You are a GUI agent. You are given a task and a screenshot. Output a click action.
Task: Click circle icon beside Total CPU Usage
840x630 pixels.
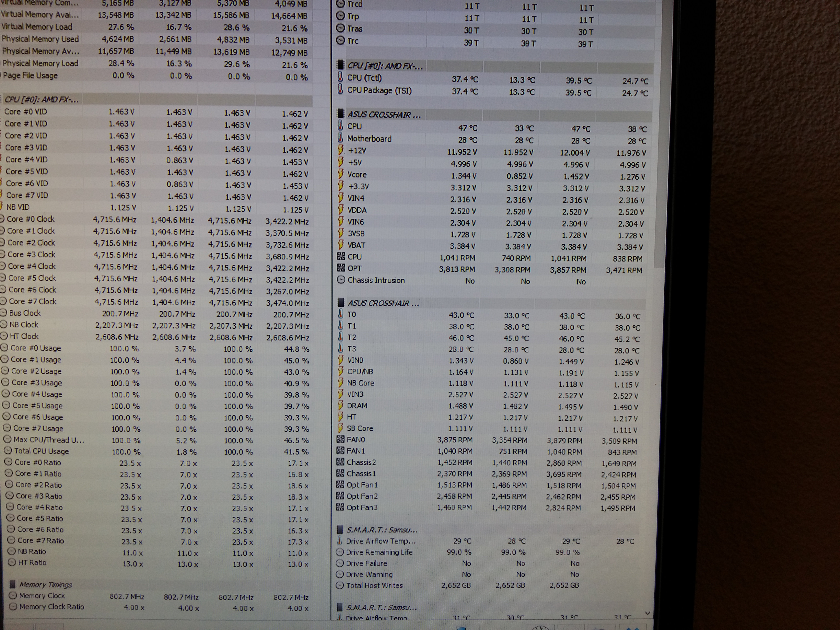(8, 451)
